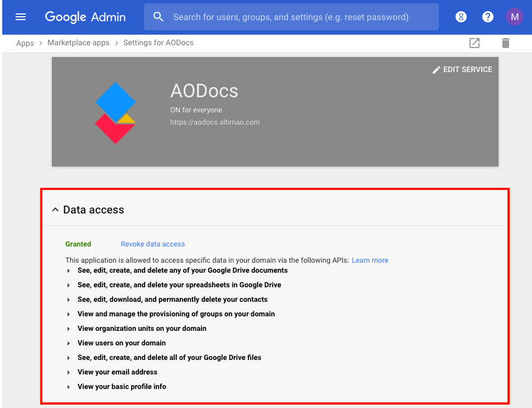Image resolution: width=532 pixels, height=408 pixels.
Task: Click the AODocs diamond logo
Action: tap(116, 113)
